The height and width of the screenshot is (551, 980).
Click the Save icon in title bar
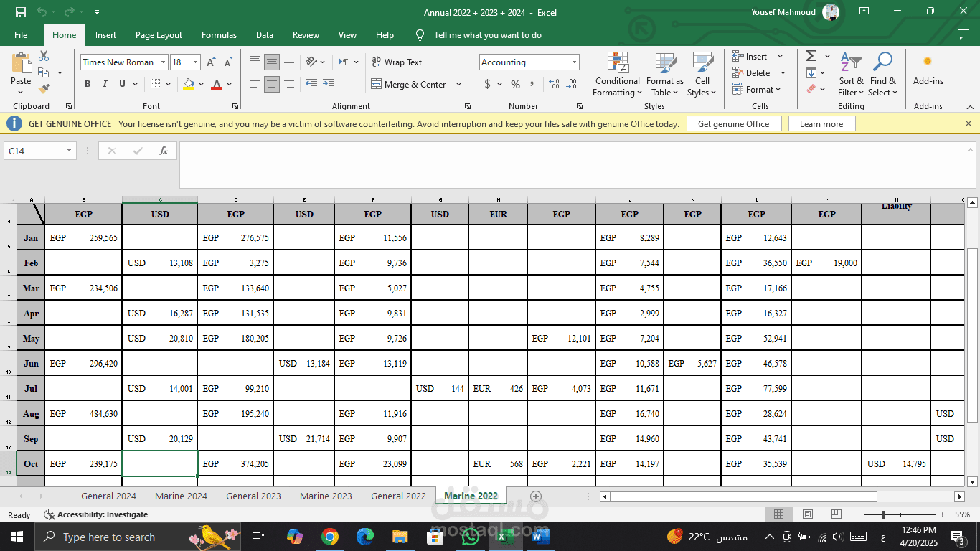[x=20, y=12]
